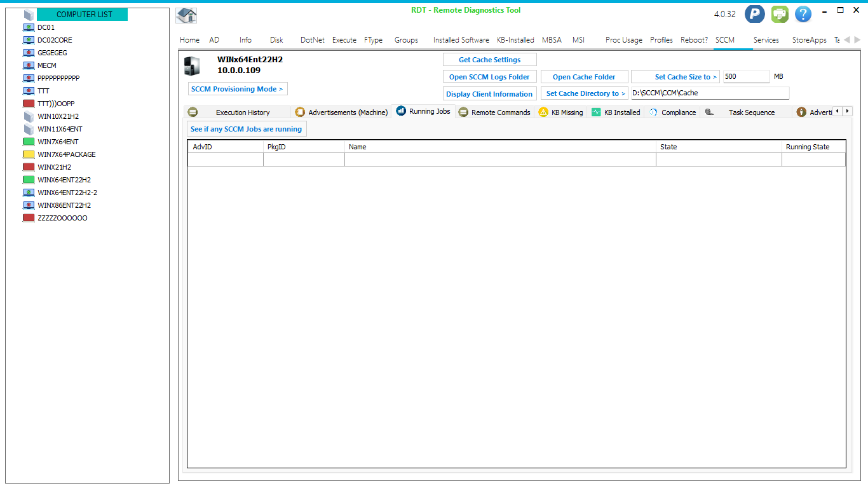Screen dimensions: 868x488
Task: Select DC02CORE in computer list
Action: [x=55, y=40]
